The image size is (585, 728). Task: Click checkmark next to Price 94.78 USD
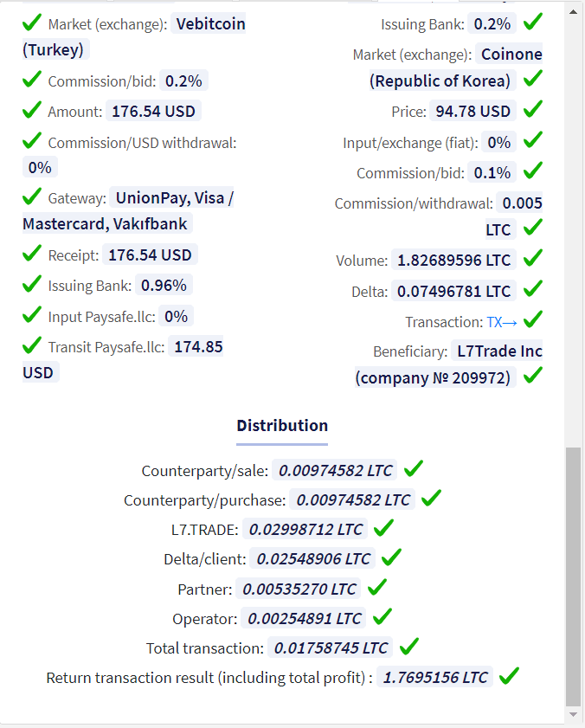point(533,109)
